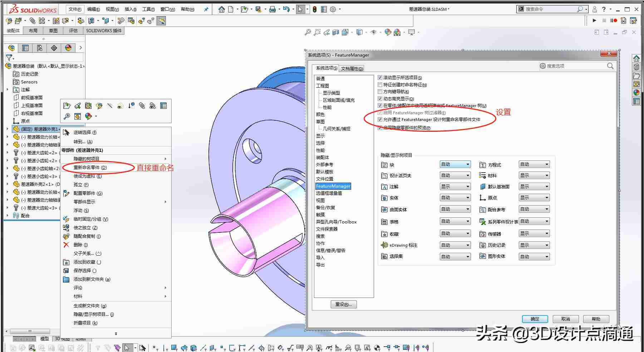Screen dimensions: 644x352
Task: Click the Home icon in top toolbar
Action: coord(221,9)
